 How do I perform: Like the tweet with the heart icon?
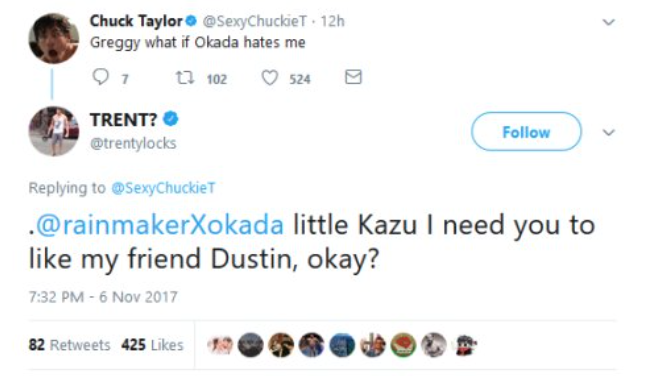(270, 78)
